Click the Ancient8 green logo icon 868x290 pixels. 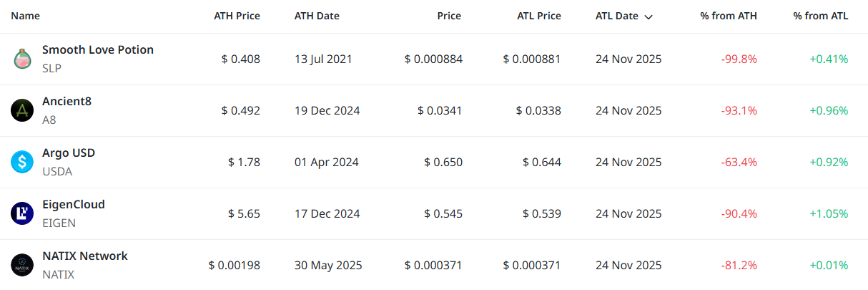(22, 110)
